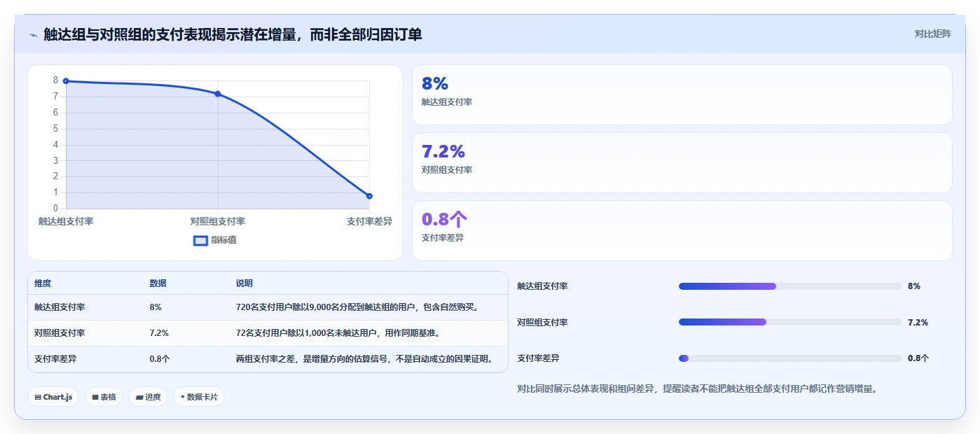Click the lightning icon beside the title
This screenshot has width=980, height=434.
(x=34, y=34)
